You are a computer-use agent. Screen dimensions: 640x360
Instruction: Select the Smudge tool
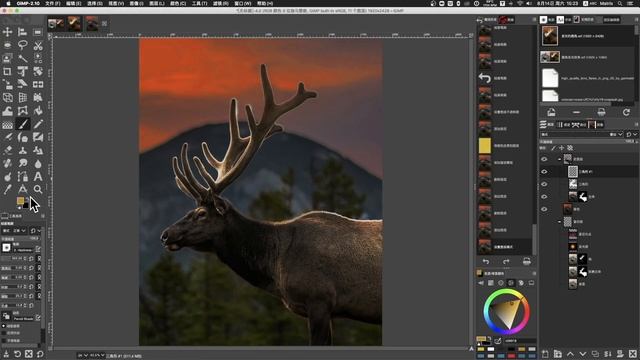point(22,163)
